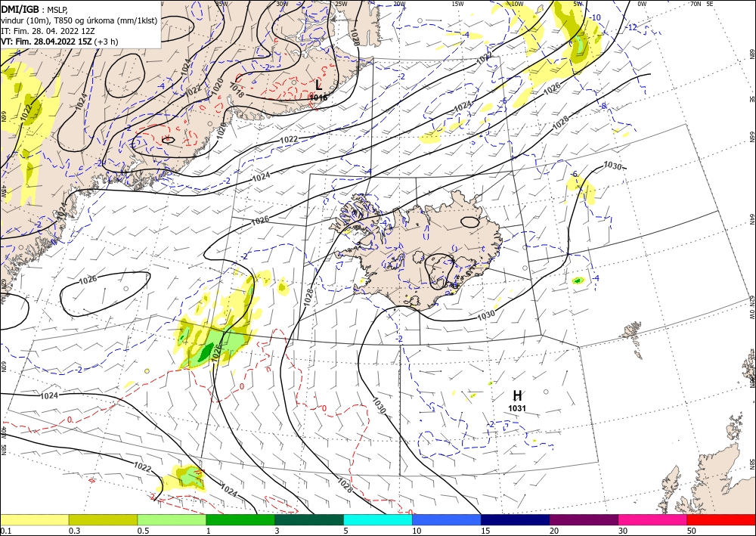
Task: Click the 50 legend value label
Action: 692,531
